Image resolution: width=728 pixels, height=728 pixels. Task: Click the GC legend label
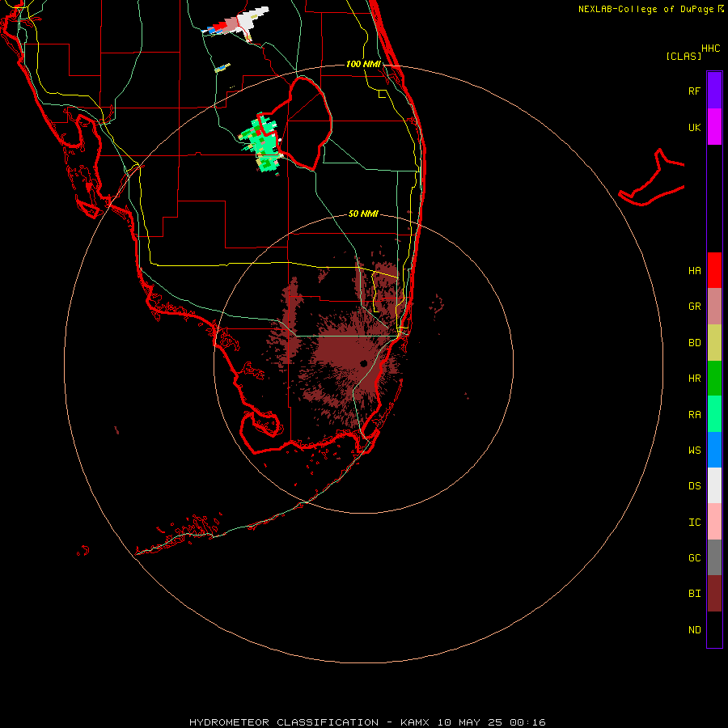point(694,557)
